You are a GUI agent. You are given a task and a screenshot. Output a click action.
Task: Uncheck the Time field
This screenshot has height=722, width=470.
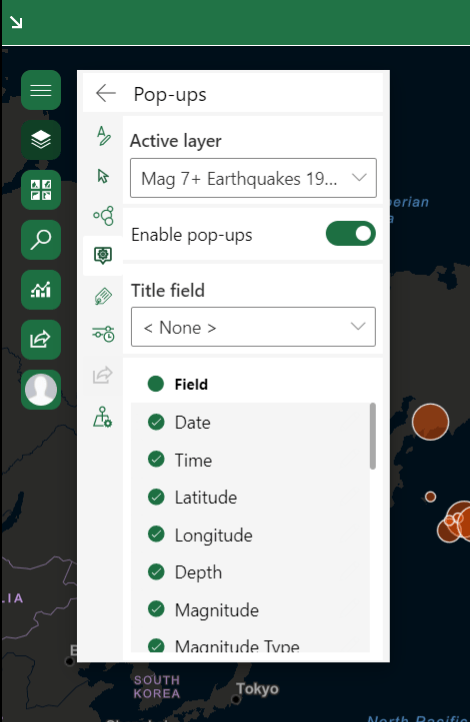[x=156, y=459]
